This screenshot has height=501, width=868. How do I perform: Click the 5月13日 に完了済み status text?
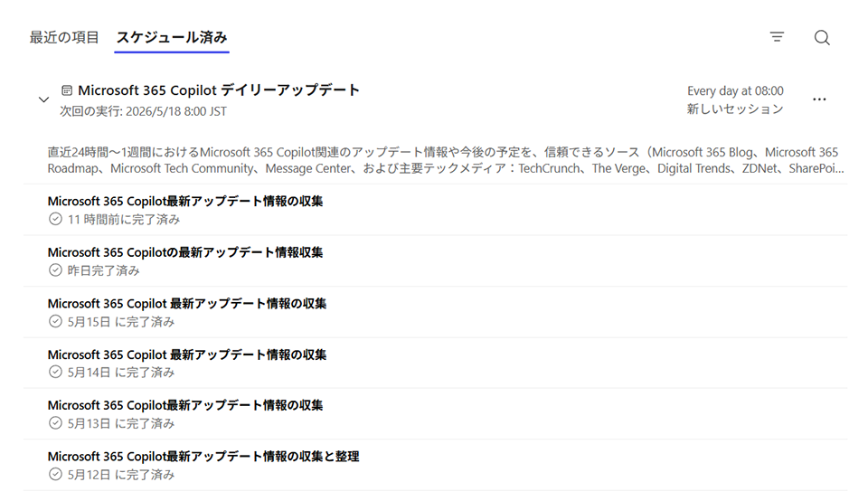coord(121,424)
